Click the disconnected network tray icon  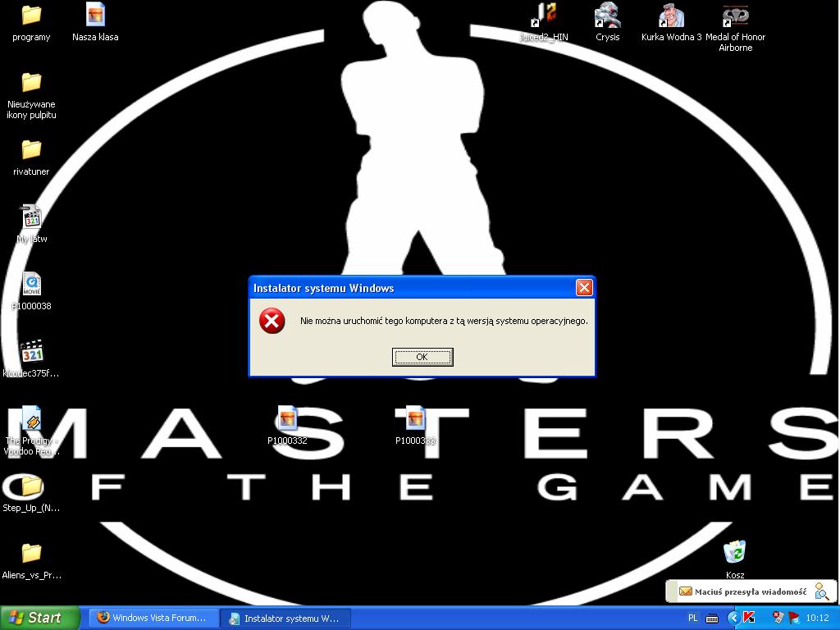pos(778,618)
